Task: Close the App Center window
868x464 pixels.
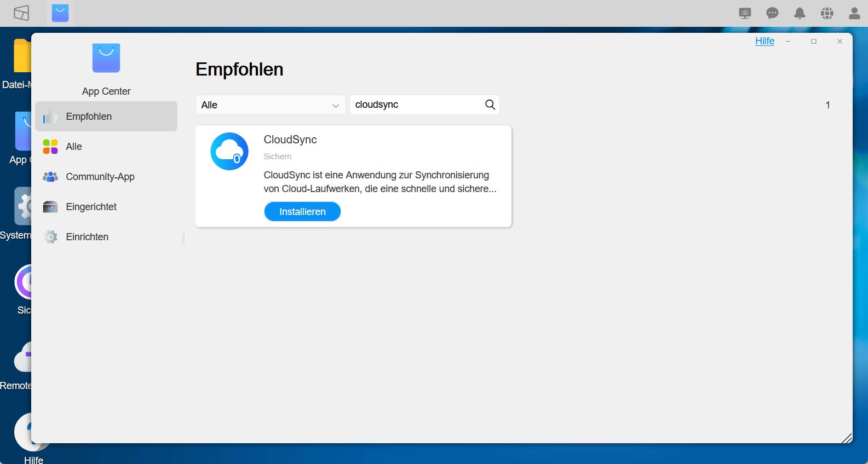Action: pos(840,42)
